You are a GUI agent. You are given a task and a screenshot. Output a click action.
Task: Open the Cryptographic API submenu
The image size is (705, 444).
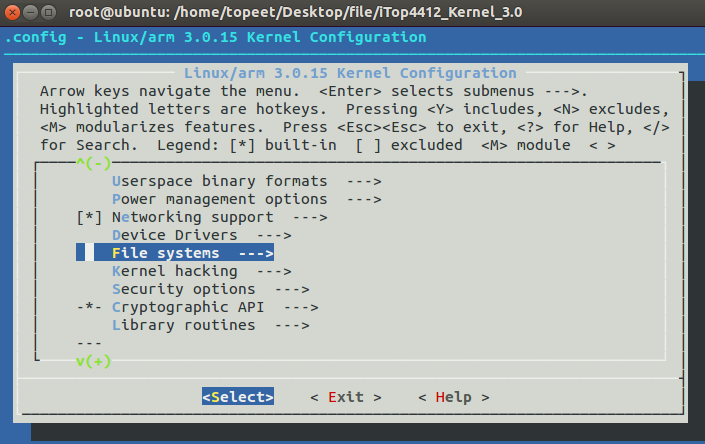tap(215, 307)
